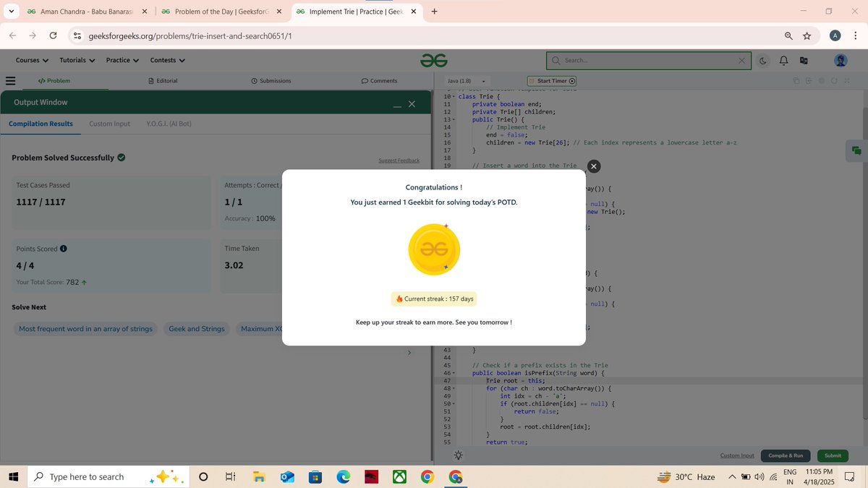This screenshot has width=868, height=488.
Task: Switch to the Problem tab
Action: [54, 81]
